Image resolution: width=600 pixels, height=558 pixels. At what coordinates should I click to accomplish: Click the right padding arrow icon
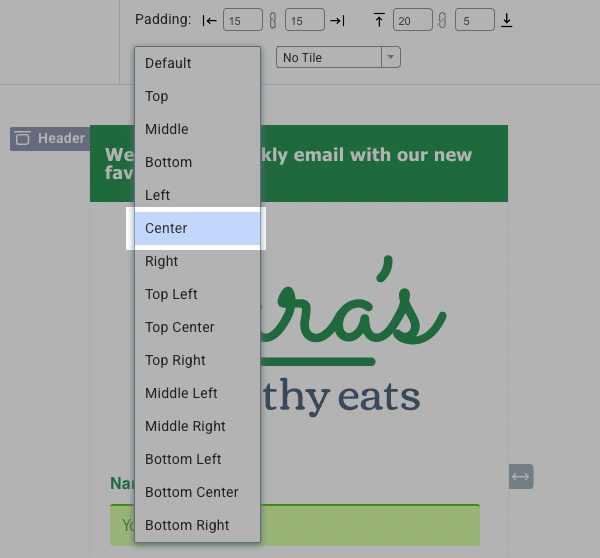[x=337, y=20]
